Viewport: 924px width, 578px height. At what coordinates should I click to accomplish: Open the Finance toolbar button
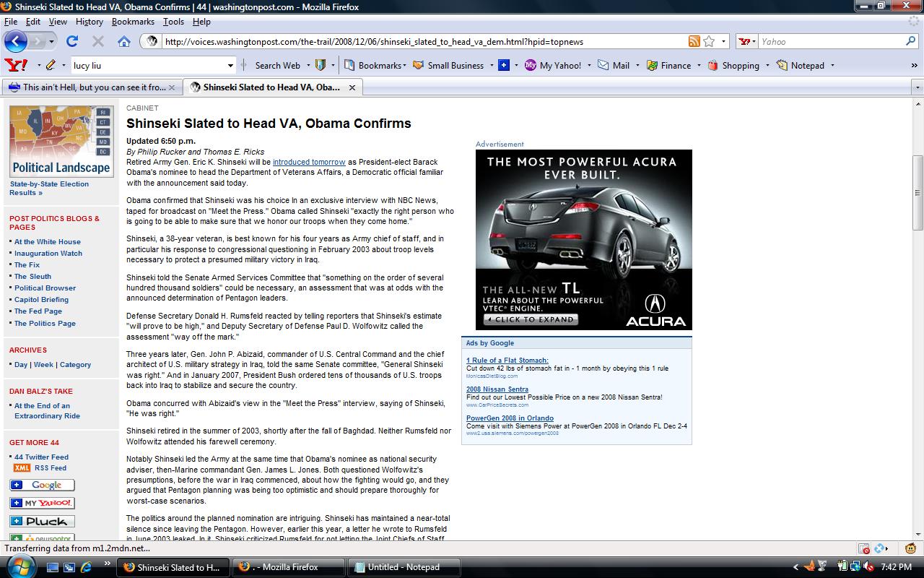(669, 65)
